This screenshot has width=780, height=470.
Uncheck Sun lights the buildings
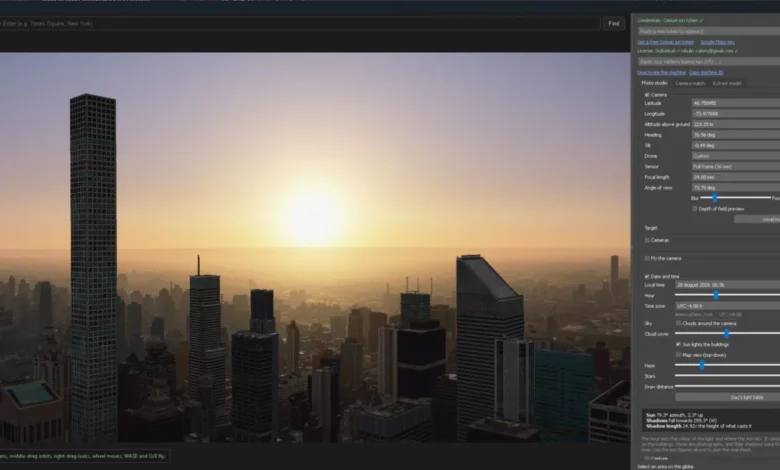click(679, 344)
